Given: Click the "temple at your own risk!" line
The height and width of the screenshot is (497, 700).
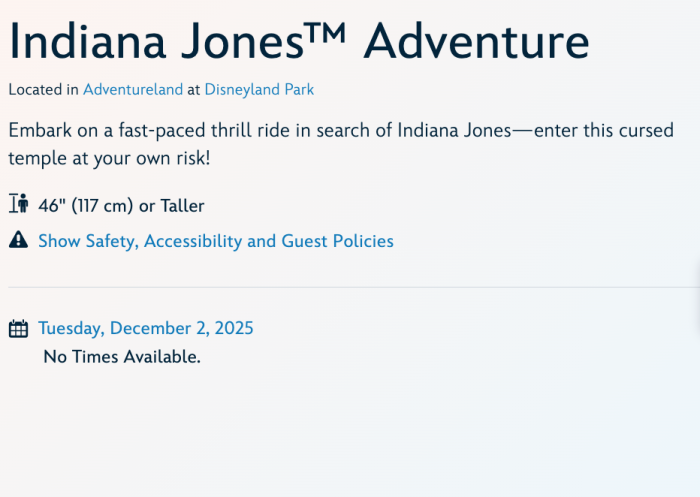Looking at the screenshot, I should [110, 158].
